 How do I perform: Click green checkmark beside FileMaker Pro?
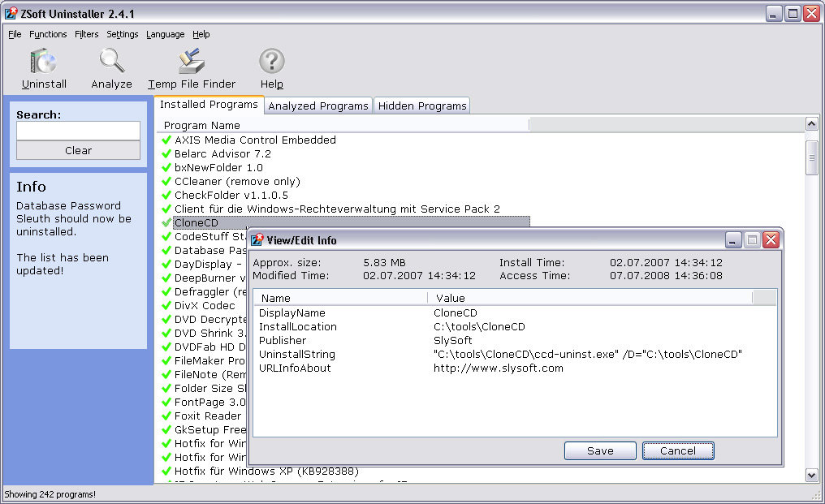click(166, 361)
